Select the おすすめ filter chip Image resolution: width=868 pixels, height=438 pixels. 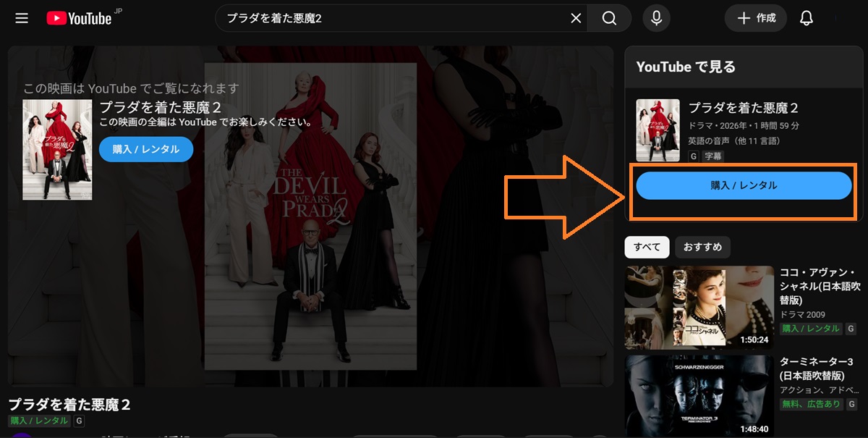tap(703, 247)
